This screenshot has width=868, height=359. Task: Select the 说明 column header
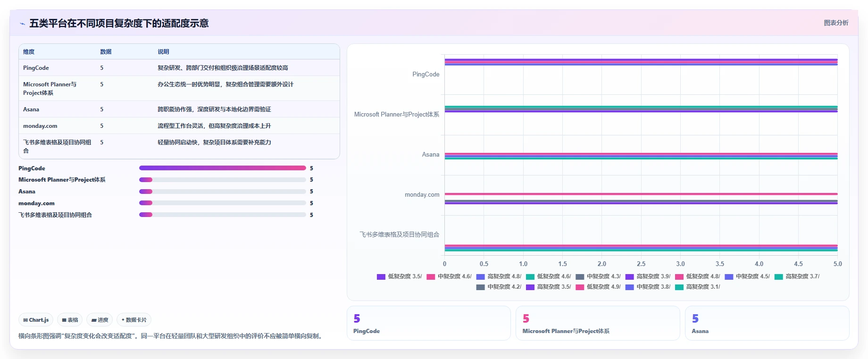(163, 52)
